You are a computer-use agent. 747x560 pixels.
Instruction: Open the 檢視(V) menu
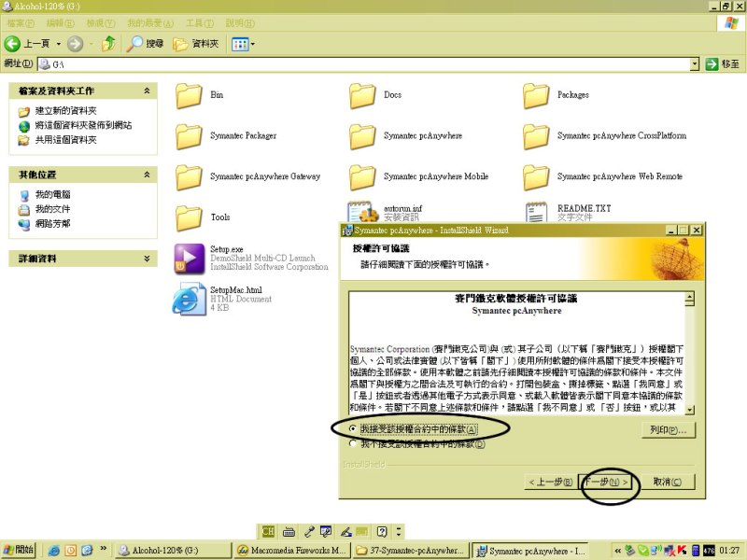pos(101,22)
